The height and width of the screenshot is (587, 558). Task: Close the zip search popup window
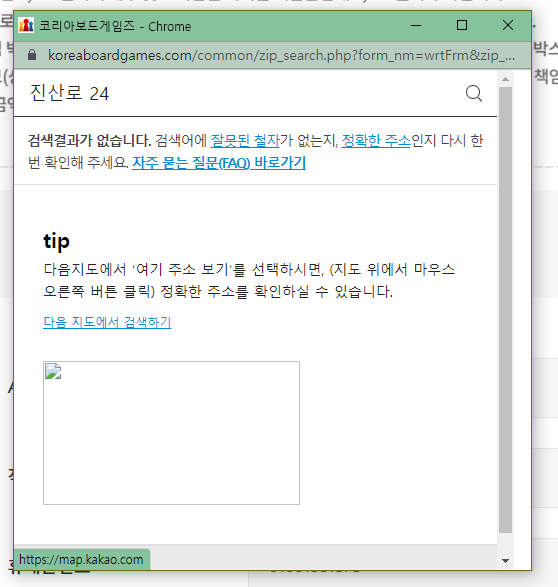508,25
